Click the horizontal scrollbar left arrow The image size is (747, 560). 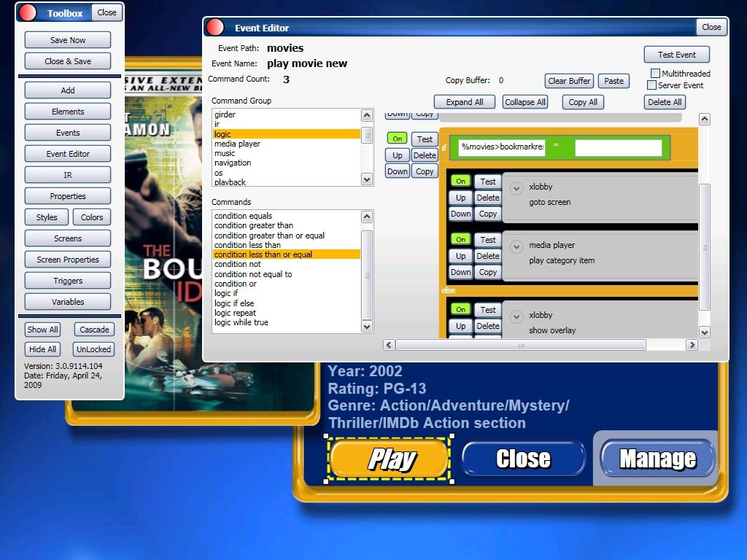coord(389,345)
